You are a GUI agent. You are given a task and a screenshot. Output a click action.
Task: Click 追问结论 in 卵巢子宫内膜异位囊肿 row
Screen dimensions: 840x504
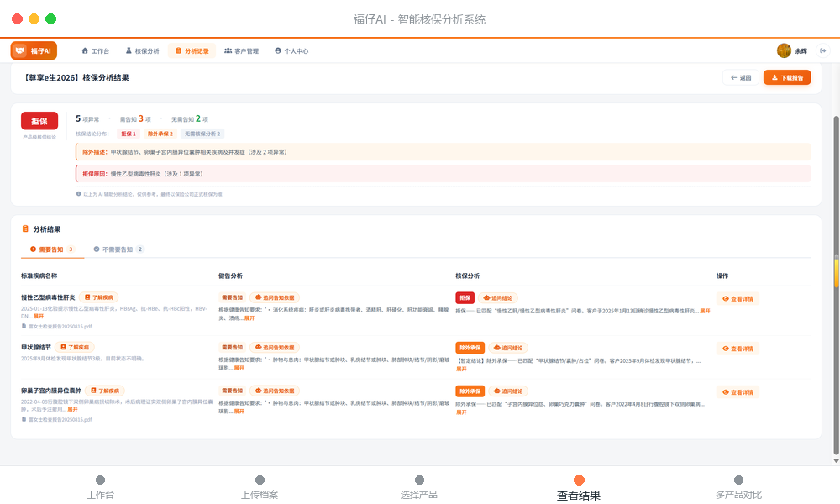(508, 391)
